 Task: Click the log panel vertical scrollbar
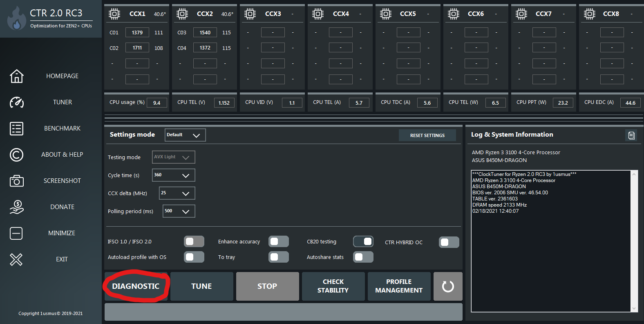click(634, 241)
